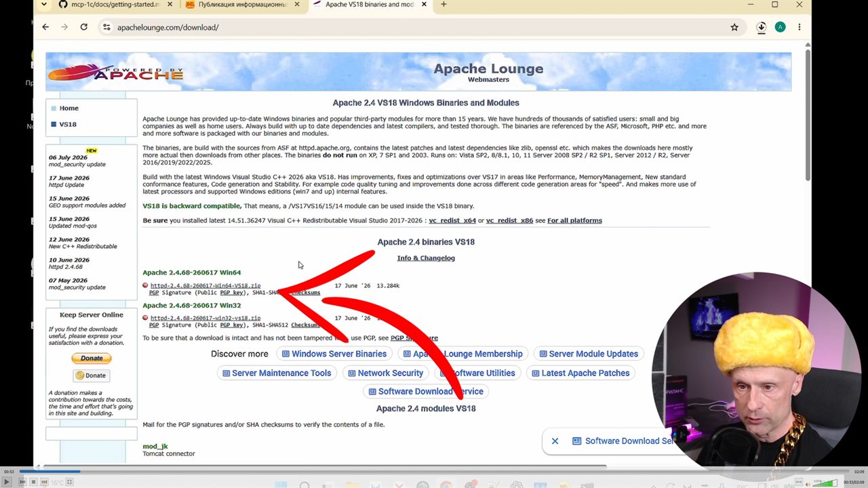Play the video with the play button
Viewport: 868px width, 488px height.
[x=7, y=482]
